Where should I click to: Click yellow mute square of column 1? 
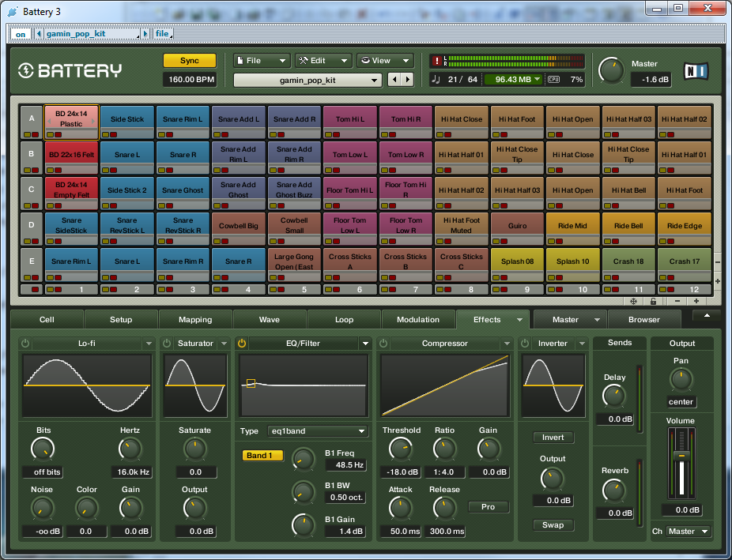pyautogui.click(x=50, y=290)
